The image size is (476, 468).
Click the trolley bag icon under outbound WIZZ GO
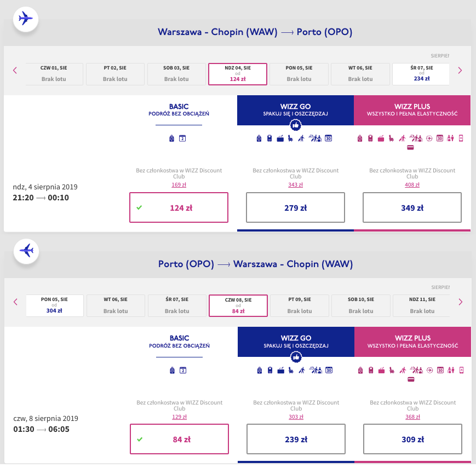tap(269, 138)
